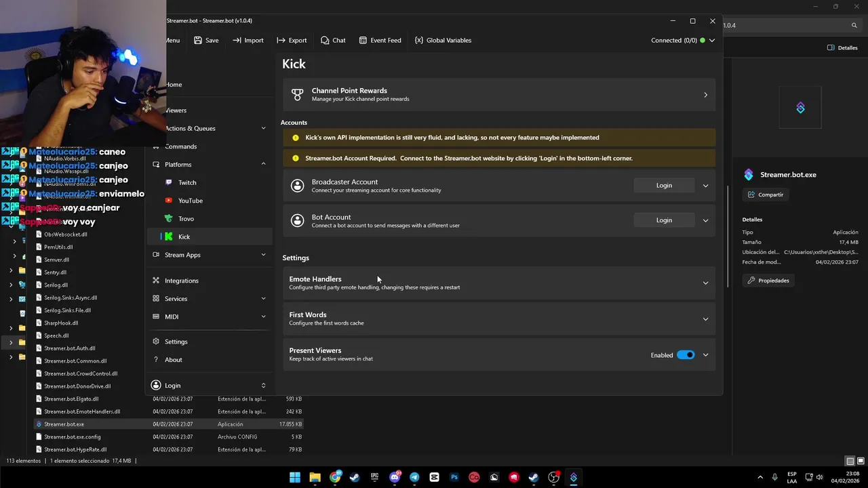Image resolution: width=868 pixels, height=488 pixels.
Task: Click the Channel Point Rewards trophy icon
Action: 297,94
